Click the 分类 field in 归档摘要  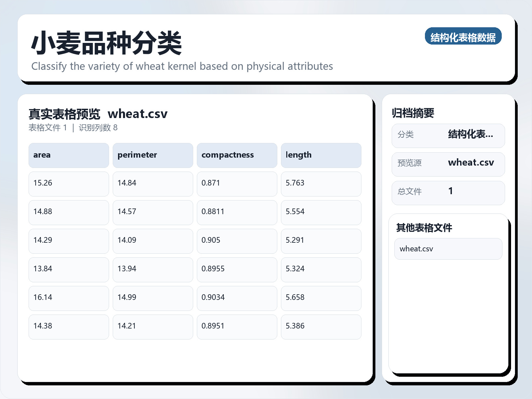[x=448, y=135]
